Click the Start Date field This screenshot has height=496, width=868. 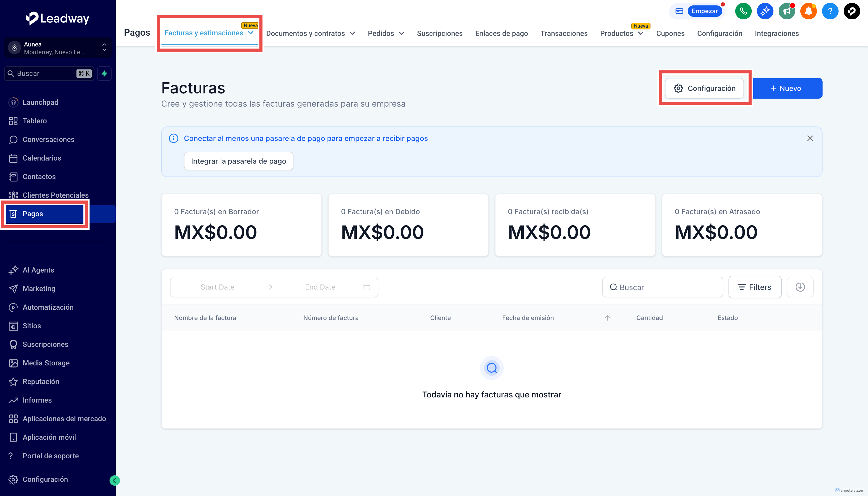coord(217,287)
